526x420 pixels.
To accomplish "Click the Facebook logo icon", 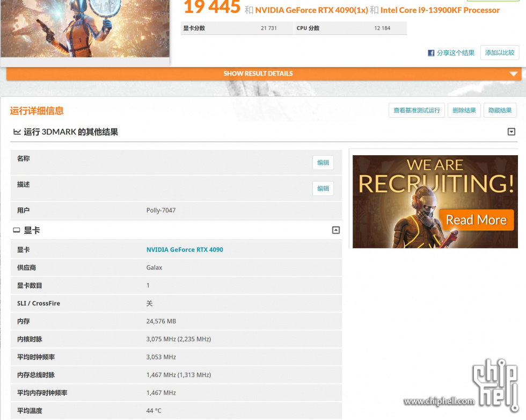I will [431, 53].
